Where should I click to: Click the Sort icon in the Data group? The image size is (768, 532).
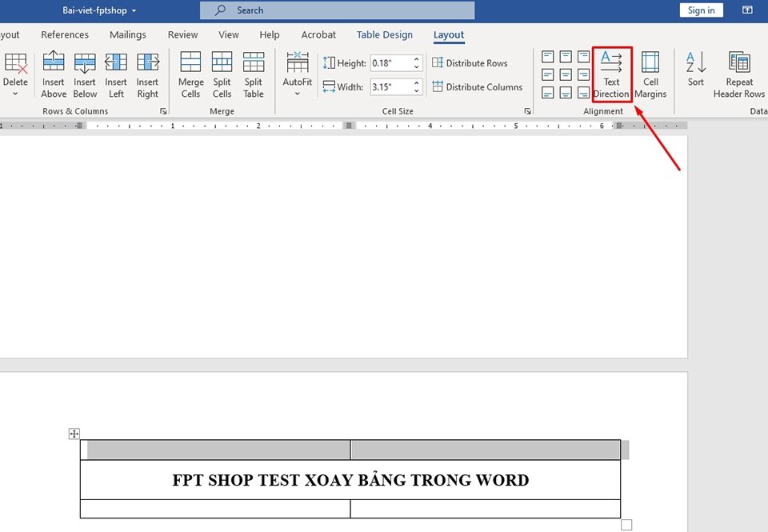695,74
